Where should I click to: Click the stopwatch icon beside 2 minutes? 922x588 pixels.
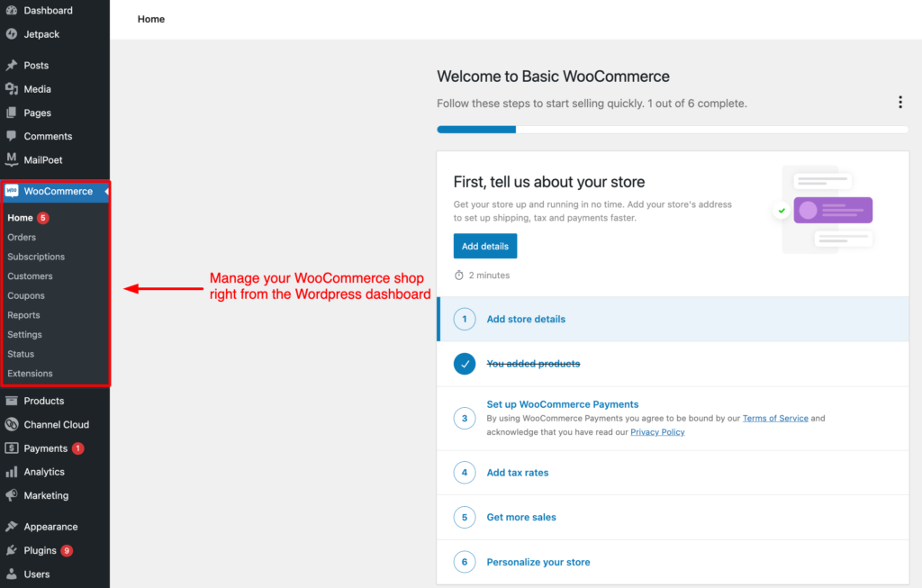[x=458, y=276]
